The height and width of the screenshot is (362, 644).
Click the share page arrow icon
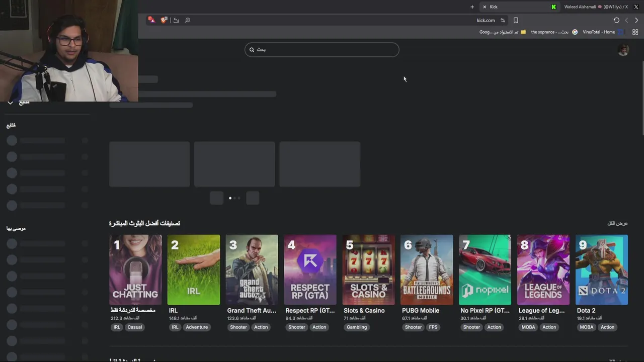(x=176, y=20)
